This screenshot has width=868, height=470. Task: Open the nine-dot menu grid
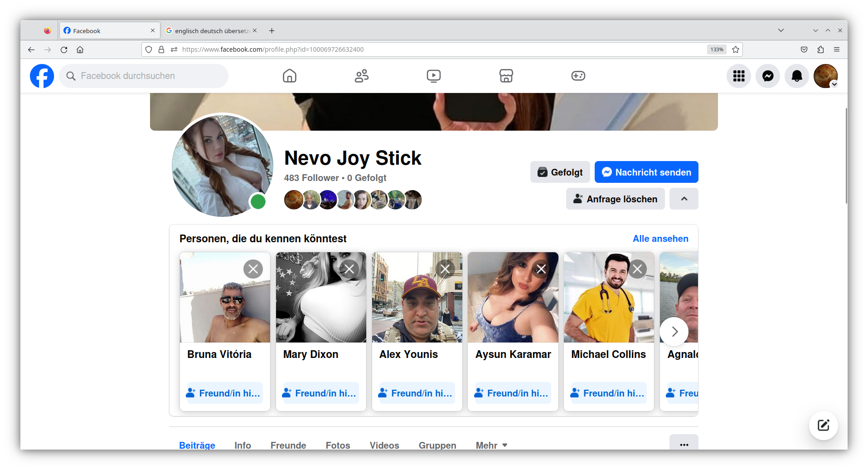(x=738, y=76)
